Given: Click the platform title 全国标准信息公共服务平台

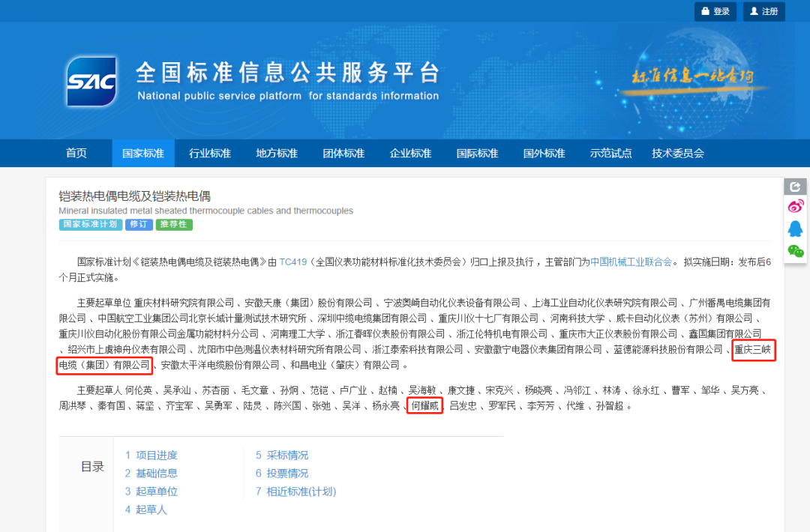Looking at the screenshot, I should click(288, 73).
